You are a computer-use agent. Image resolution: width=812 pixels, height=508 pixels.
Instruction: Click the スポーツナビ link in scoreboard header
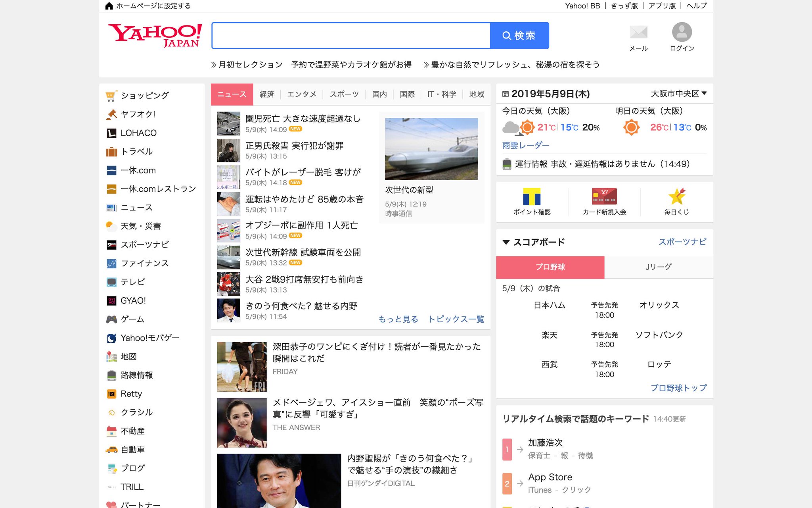click(x=682, y=242)
